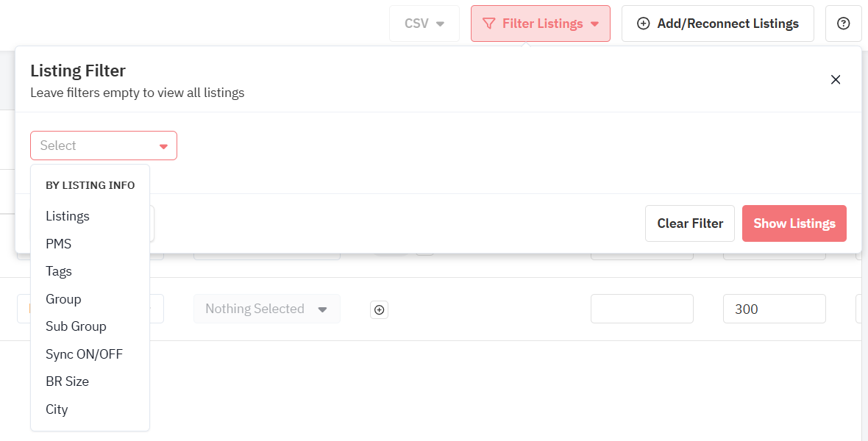Expand the Nothing Selected dropdown

click(267, 309)
